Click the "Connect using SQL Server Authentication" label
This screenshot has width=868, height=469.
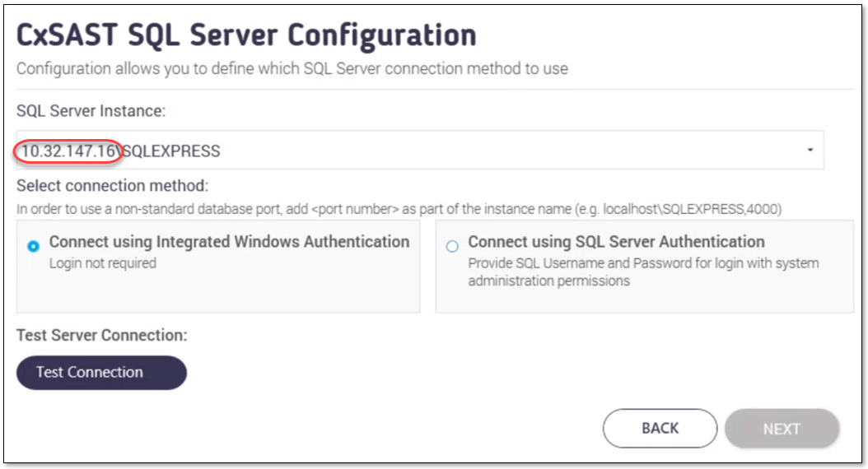click(x=616, y=242)
